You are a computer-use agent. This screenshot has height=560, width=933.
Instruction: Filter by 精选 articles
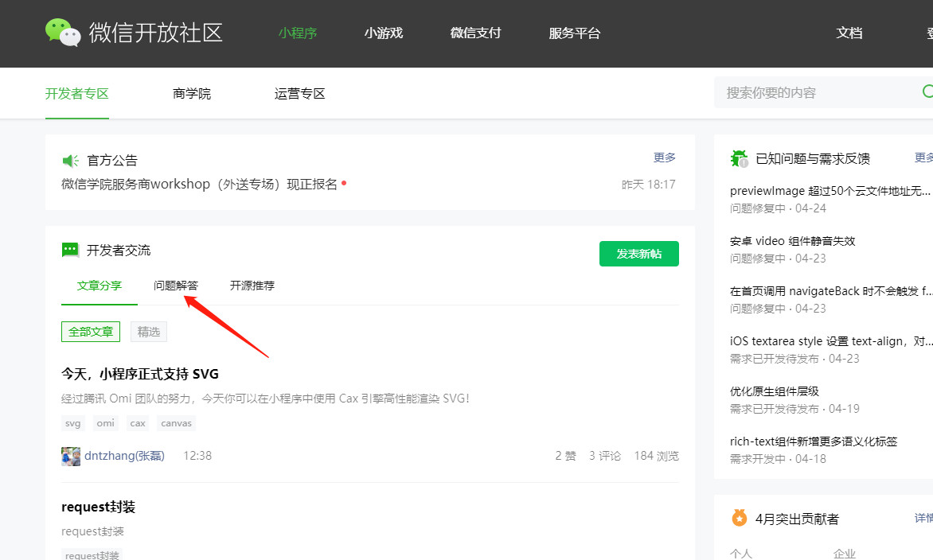(x=149, y=332)
